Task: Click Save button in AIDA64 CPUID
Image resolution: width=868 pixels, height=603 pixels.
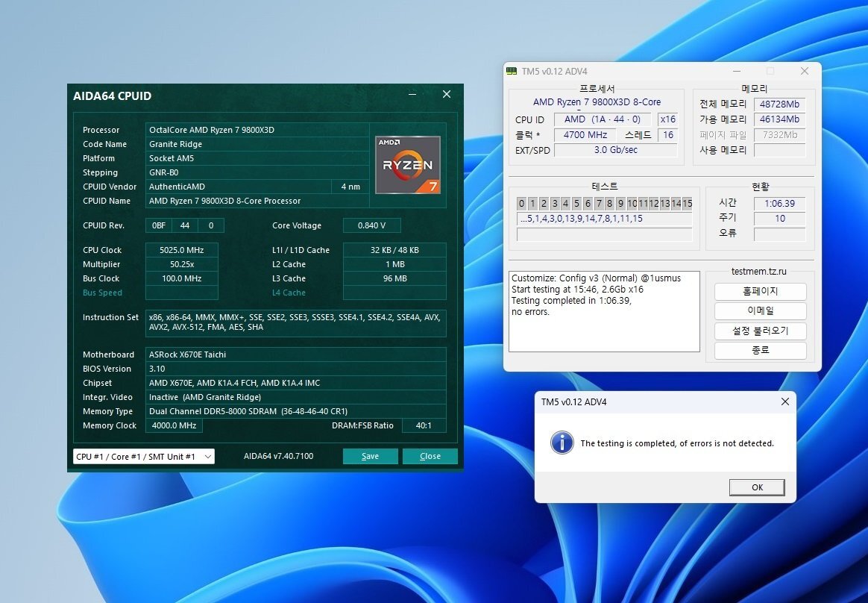Action: (x=371, y=456)
